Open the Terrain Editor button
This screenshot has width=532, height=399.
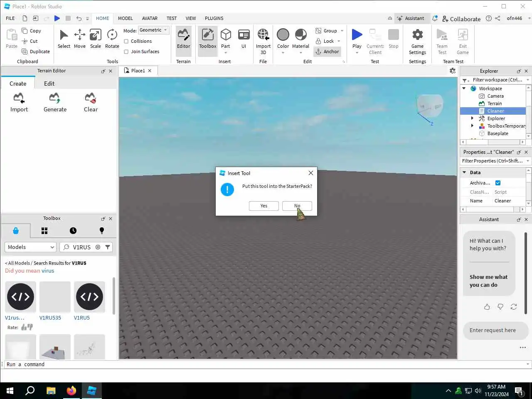pos(183,41)
